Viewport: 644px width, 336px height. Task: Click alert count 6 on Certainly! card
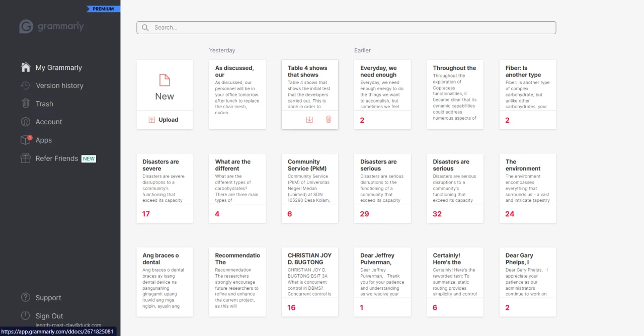point(435,307)
